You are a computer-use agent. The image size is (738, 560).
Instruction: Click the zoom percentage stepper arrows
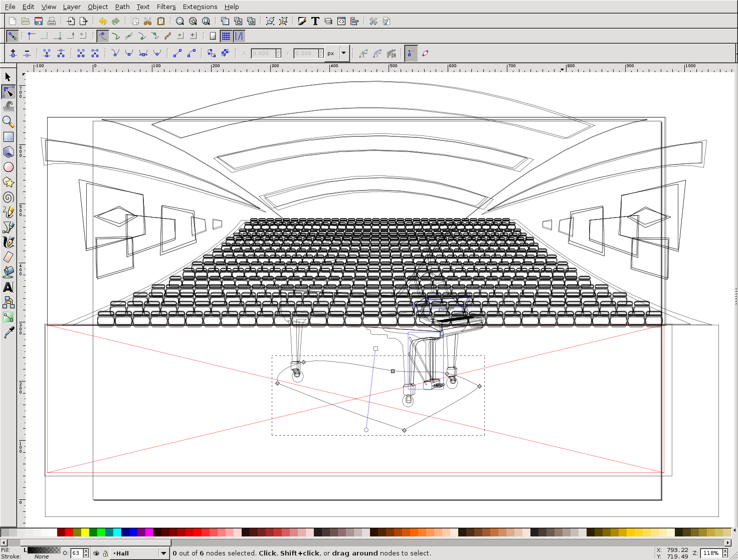[725, 553]
